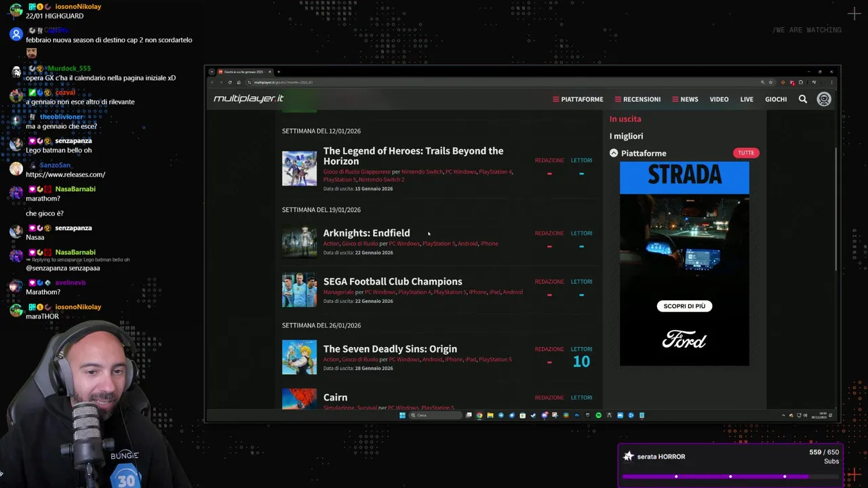868x488 pixels.
Task: Go to the VIDEO section
Action: 719,99
